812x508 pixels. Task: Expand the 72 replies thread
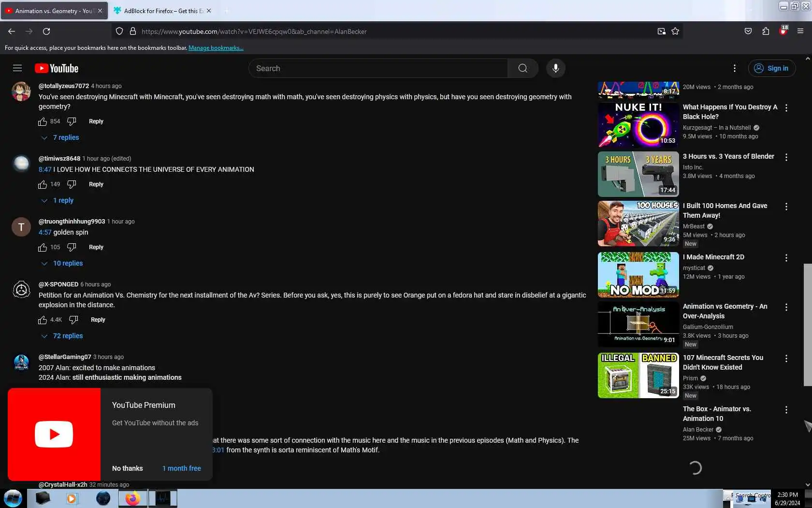tap(62, 336)
